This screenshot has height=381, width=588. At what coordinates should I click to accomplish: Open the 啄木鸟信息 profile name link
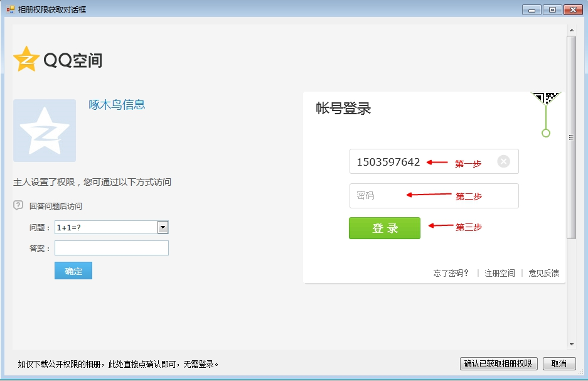point(117,105)
